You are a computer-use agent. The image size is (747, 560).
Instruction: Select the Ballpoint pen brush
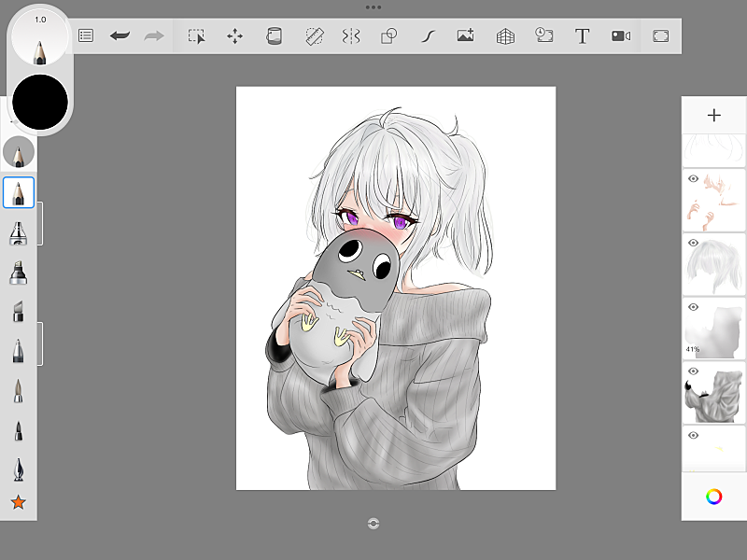point(18,352)
